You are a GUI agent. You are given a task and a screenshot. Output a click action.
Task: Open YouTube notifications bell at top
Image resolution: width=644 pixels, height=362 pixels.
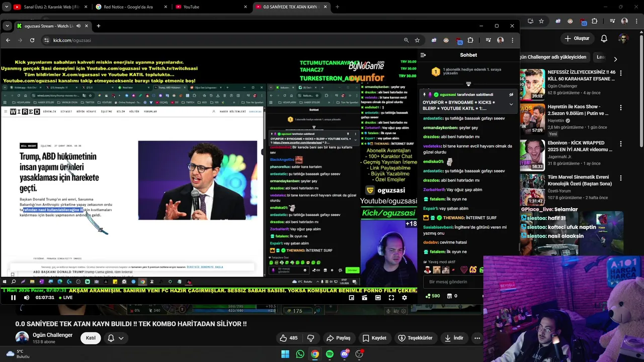click(604, 39)
